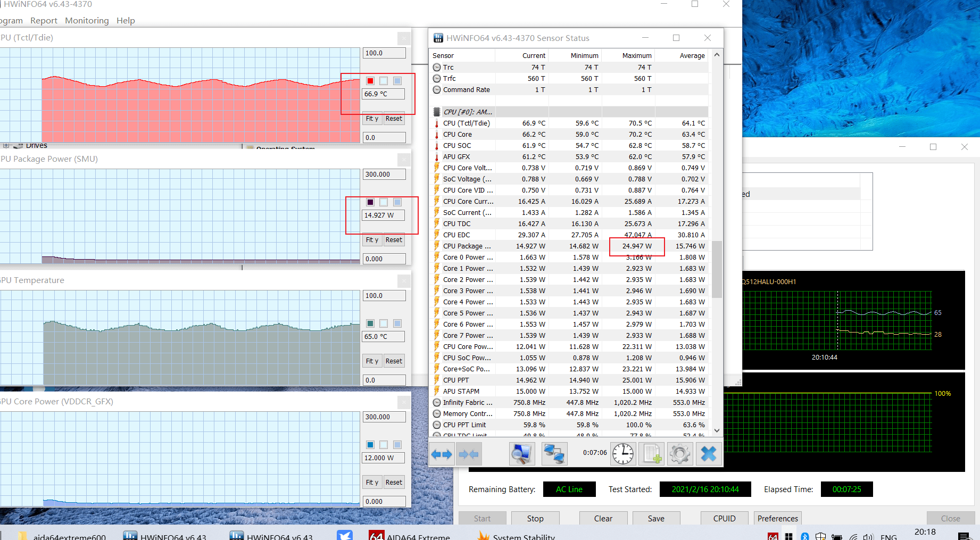Click the clock reset timer icon

point(623,454)
